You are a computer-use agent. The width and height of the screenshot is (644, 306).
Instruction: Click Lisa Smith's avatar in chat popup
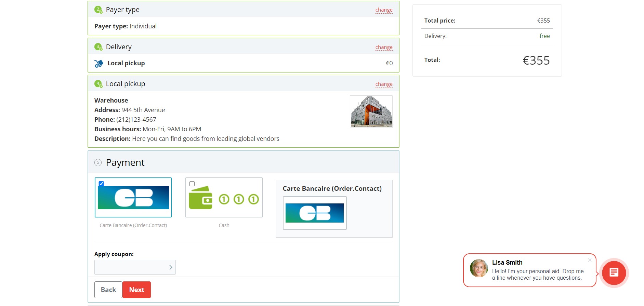(x=479, y=268)
